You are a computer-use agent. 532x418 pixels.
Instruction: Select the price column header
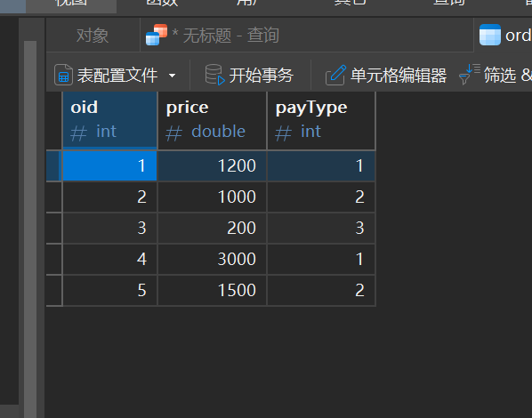click(x=213, y=120)
